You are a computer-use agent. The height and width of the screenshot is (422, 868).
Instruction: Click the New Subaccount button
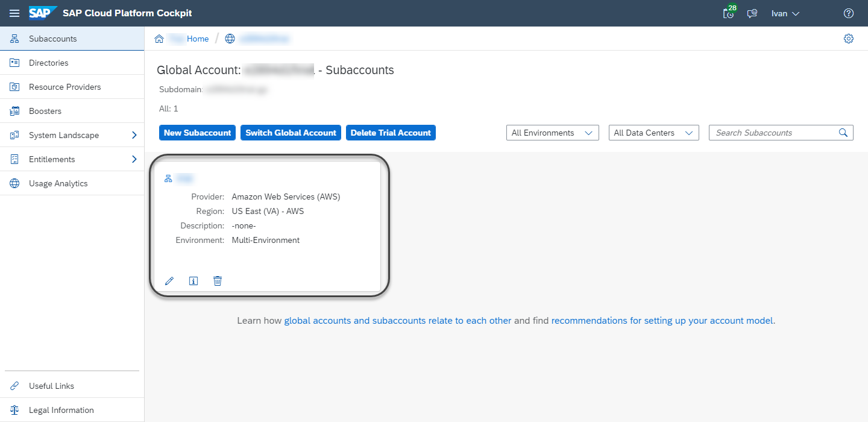pyautogui.click(x=198, y=133)
